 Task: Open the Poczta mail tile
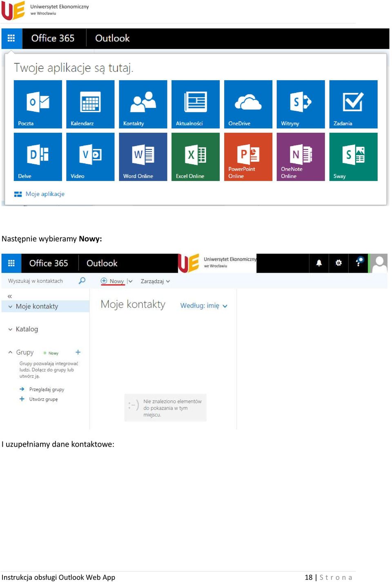(38, 104)
